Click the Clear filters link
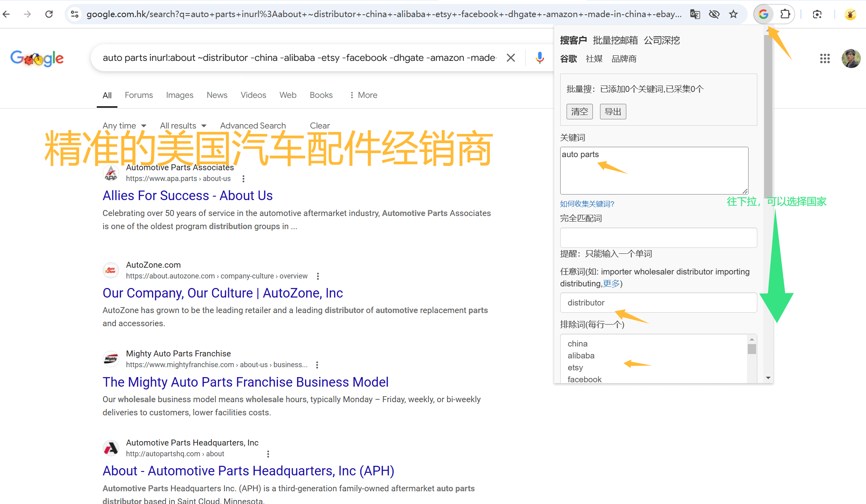Image resolution: width=866 pixels, height=504 pixels. pyautogui.click(x=320, y=126)
